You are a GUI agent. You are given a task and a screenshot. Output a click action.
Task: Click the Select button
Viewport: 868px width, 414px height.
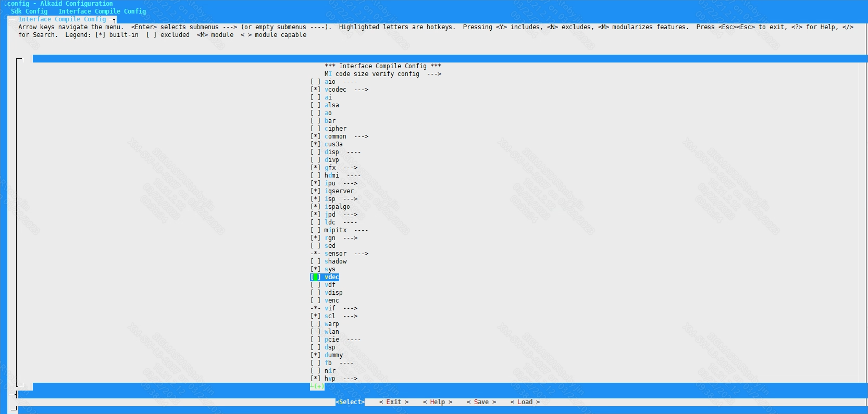[x=350, y=402]
